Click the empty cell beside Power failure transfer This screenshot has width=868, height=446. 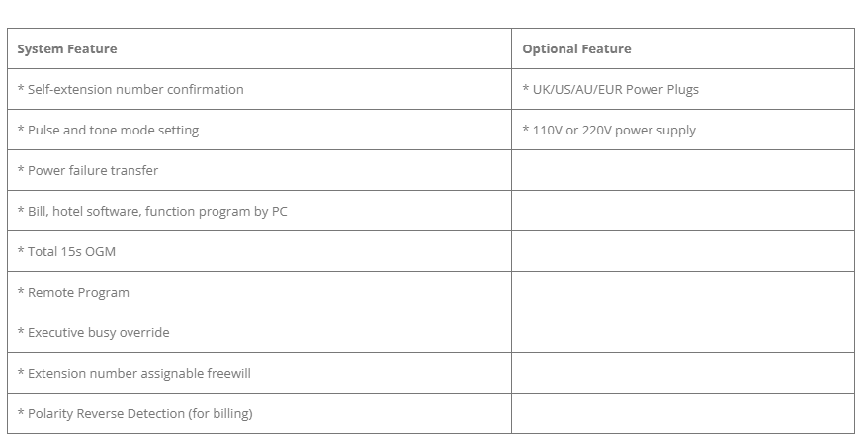(682, 171)
